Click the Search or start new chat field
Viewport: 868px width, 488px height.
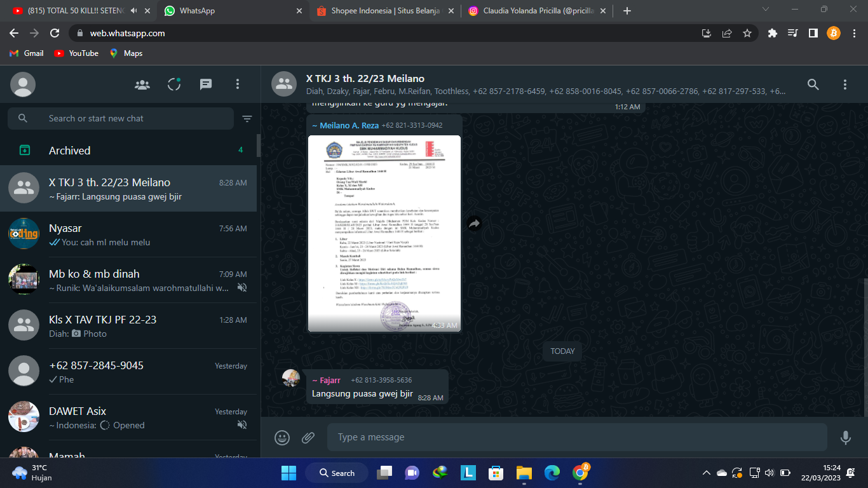click(x=121, y=118)
